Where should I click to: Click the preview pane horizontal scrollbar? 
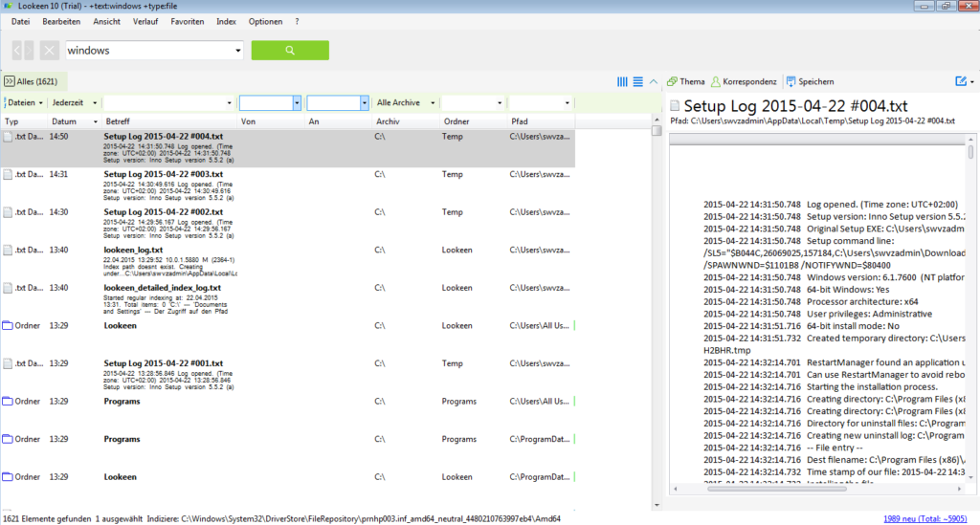[x=775, y=490]
